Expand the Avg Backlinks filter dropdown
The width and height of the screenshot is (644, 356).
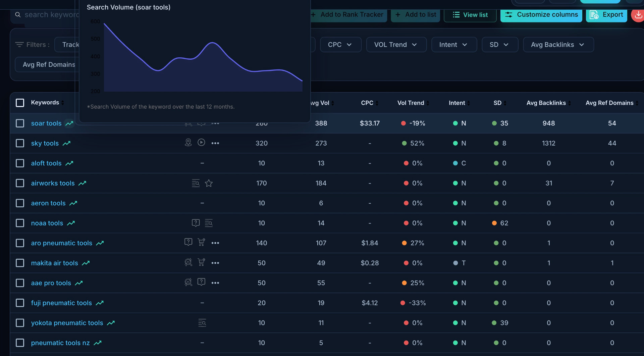click(x=558, y=45)
